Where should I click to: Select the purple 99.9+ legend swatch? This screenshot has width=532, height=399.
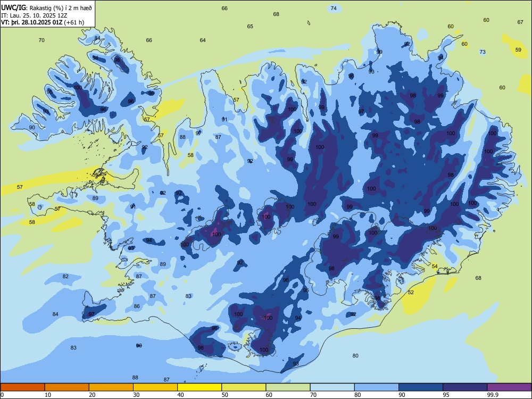509,387
